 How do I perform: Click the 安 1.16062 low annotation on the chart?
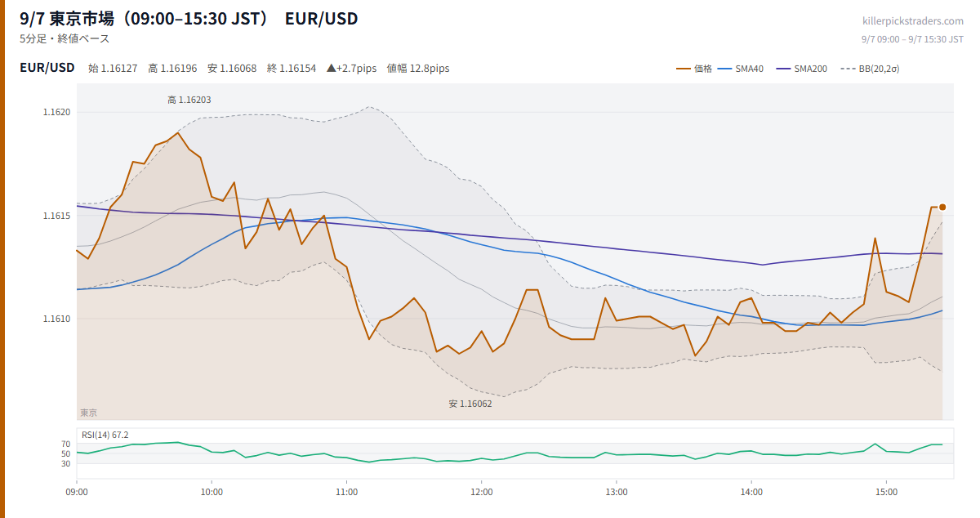point(470,404)
